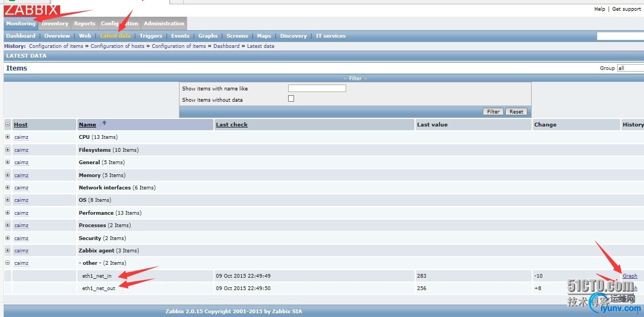This screenshot has height=317, width=644.
Task: Expand the Network interfaces group
Action: (8, 187)
